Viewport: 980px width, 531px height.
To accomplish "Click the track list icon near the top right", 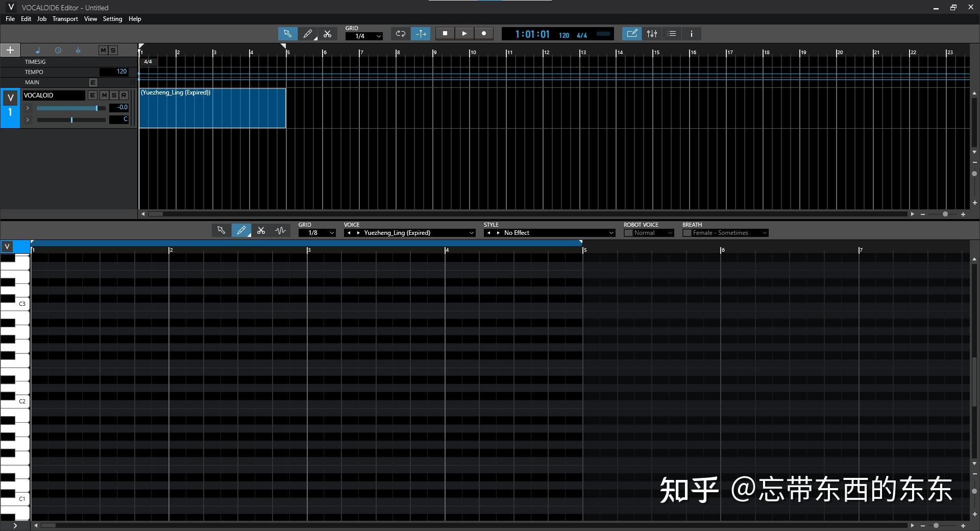I will coord(671,34).
